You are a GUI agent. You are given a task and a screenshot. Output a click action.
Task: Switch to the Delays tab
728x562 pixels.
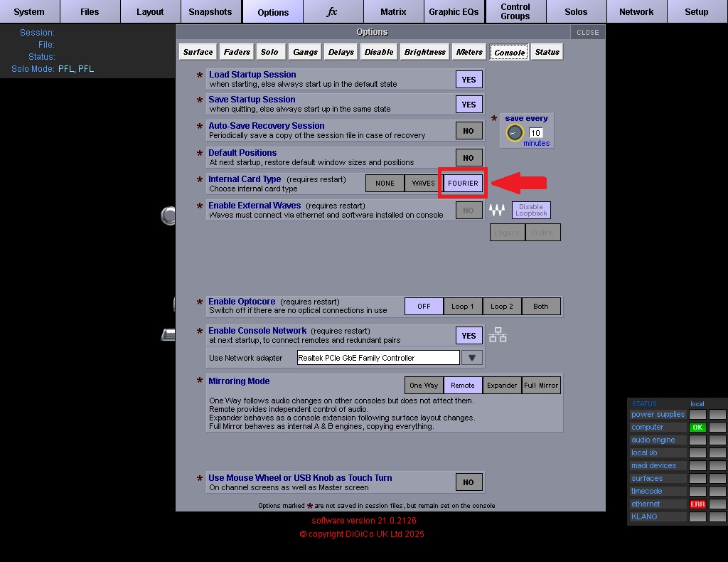pos(341,52)
